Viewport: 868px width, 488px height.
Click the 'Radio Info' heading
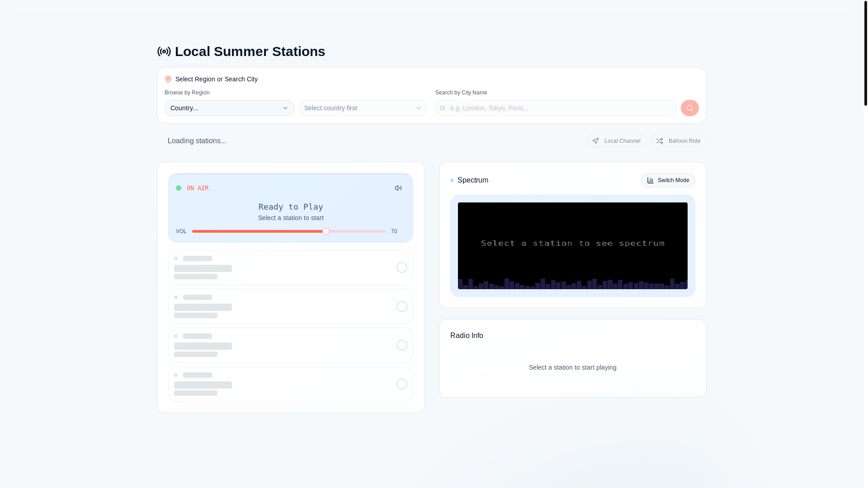tap(467, 336)
